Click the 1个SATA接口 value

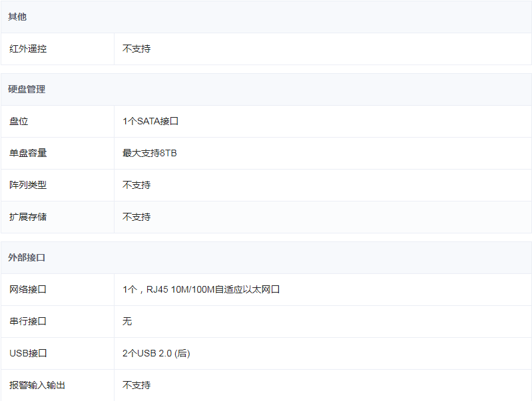[x=150, y=121]
